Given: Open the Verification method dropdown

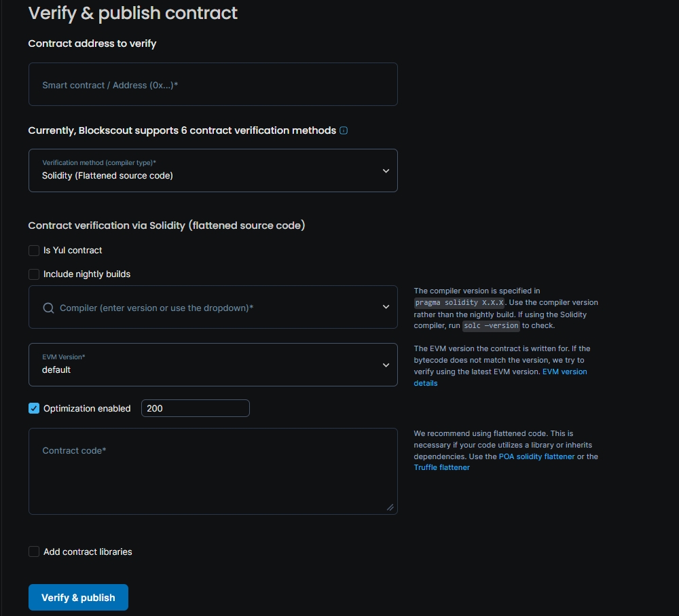Looking at the screenshot, I should click(x=213, y=170).
